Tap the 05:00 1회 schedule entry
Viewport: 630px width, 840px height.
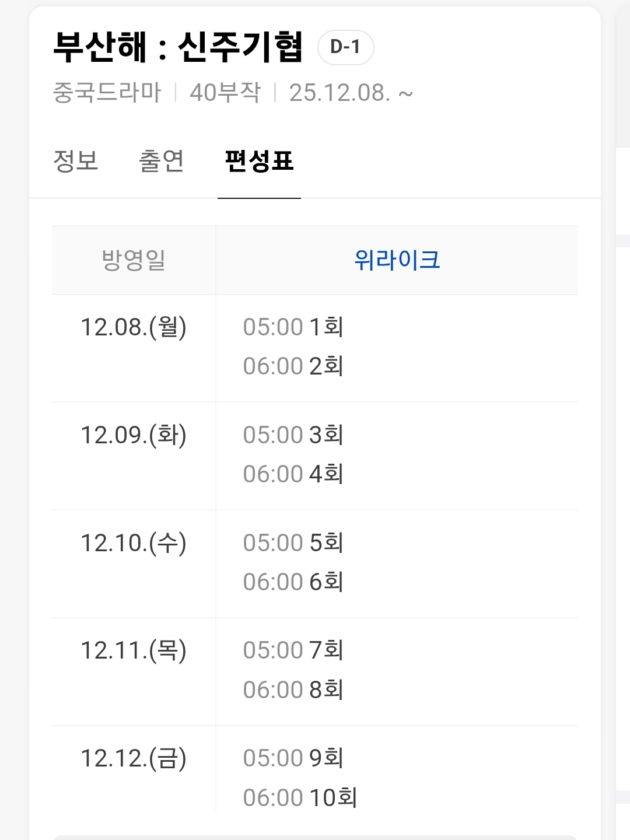click(293, 327)
